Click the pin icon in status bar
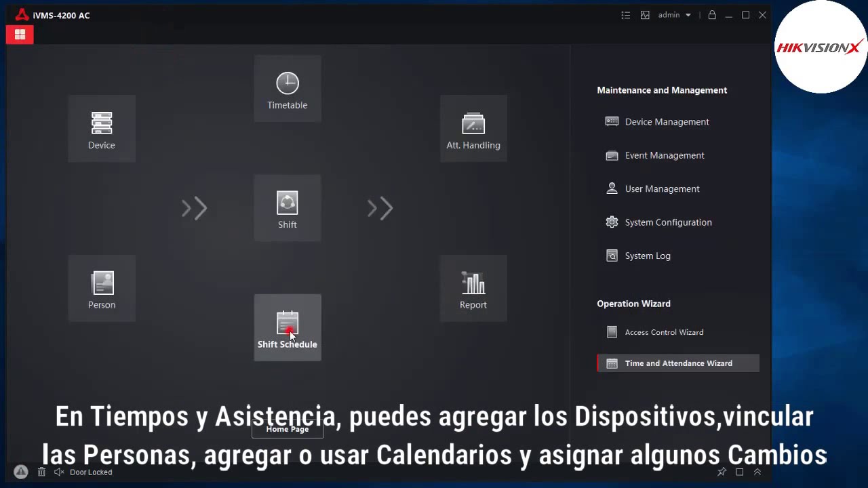The image size is (868, 488). (722, 472)
